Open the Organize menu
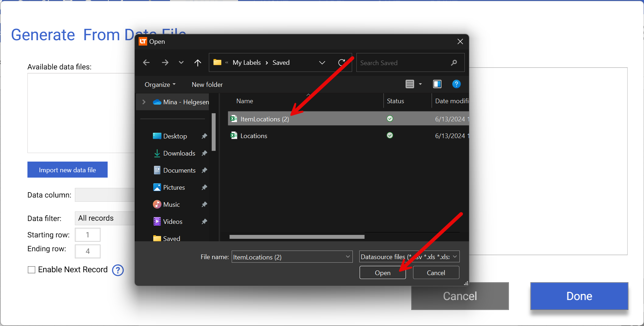The image size is (644, 326). pyautogui.click(x=160, y=85)
